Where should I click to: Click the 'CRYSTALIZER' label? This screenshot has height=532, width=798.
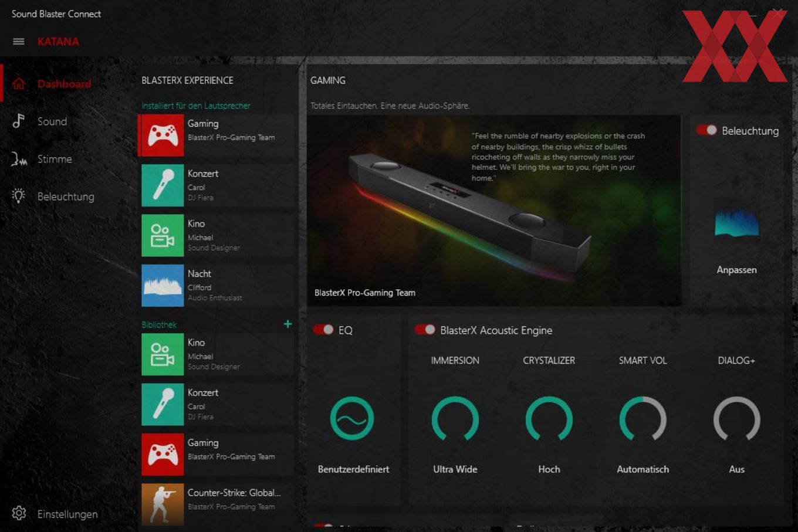tap(549, 360)
